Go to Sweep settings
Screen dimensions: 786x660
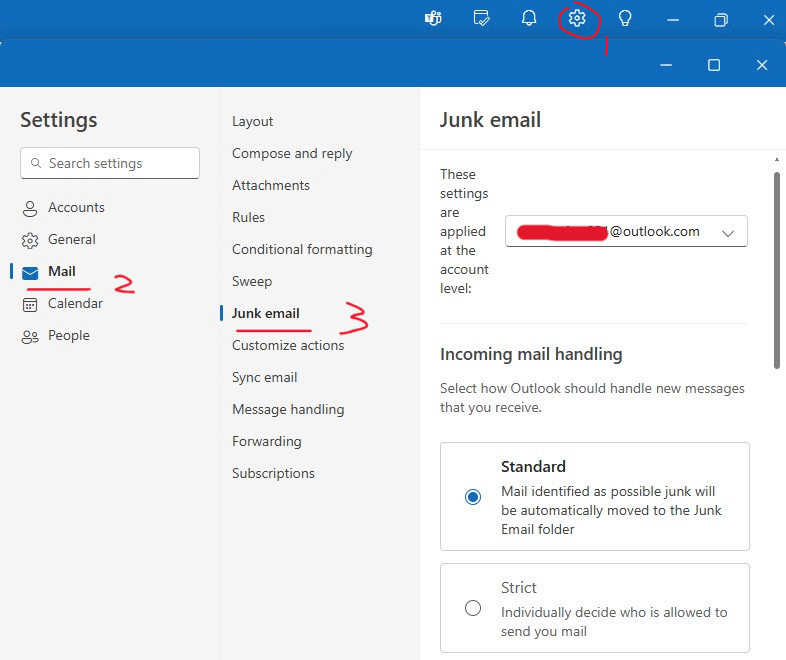pyautogui.click(x=252, y=282)
